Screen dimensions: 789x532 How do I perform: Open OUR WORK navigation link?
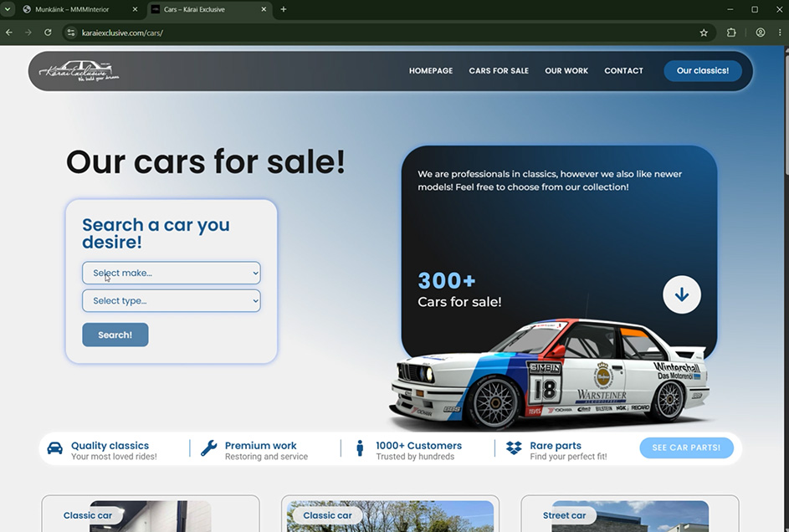tap(566, 71)
